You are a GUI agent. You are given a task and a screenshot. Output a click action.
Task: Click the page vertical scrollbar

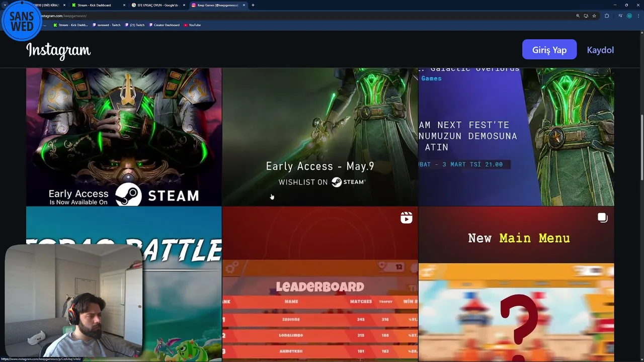(641, 148)
